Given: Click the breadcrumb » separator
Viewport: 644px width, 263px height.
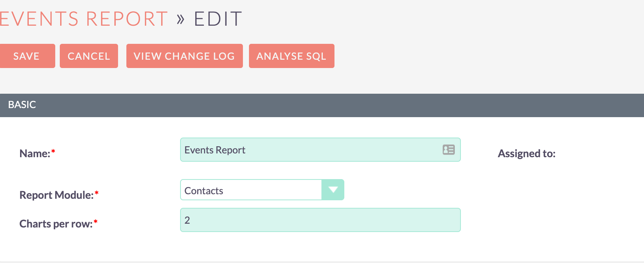Looking at the screenshot, I should pos(180,19).
